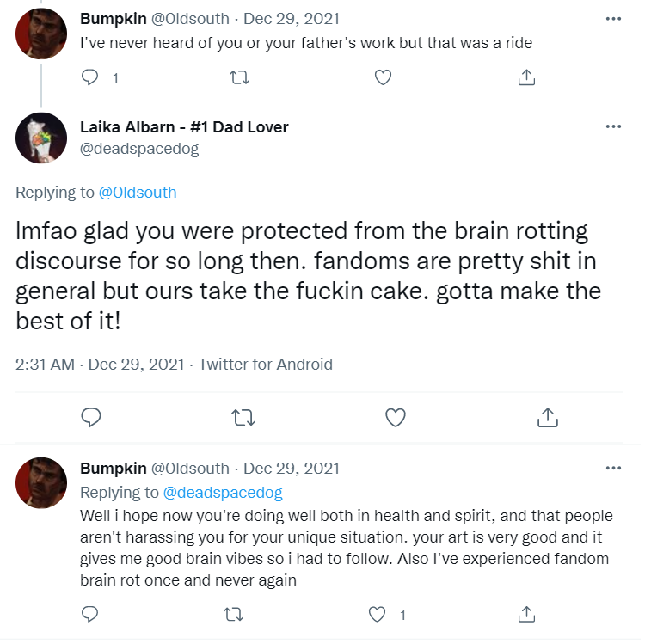
Task: Open Laika Albarn's profile picture
Action: tap(41, 138)
